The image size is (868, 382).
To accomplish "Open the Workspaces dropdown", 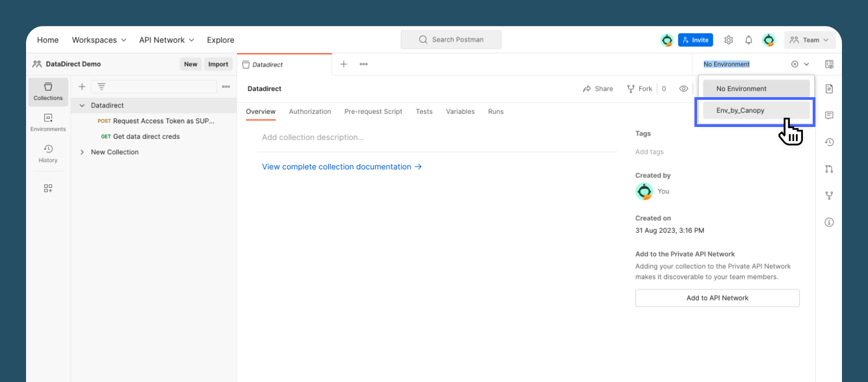I will [x=99, y=40].
